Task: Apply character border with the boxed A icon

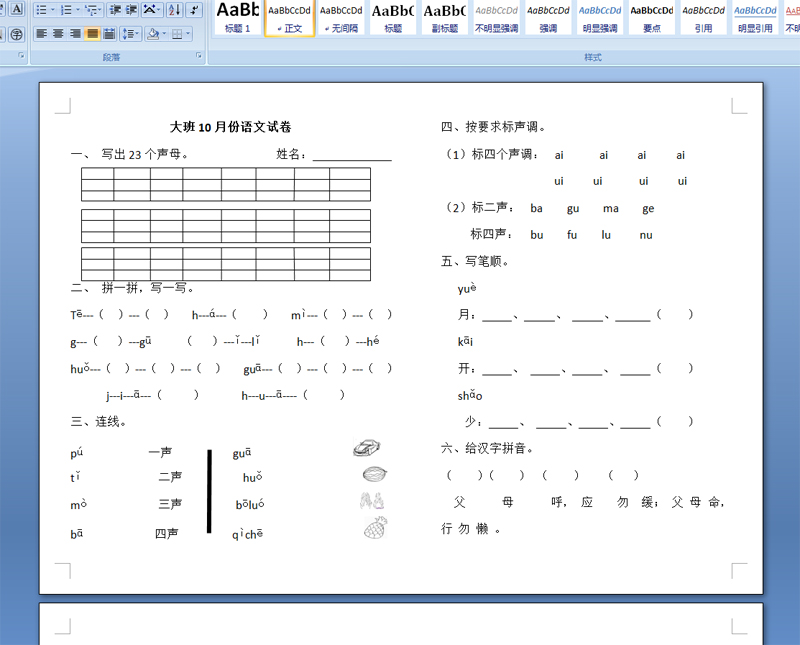Action: 17,9
